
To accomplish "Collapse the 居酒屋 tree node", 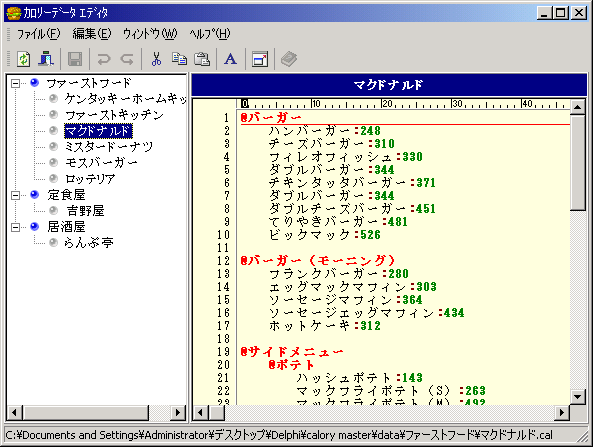I will coord(16,227).
